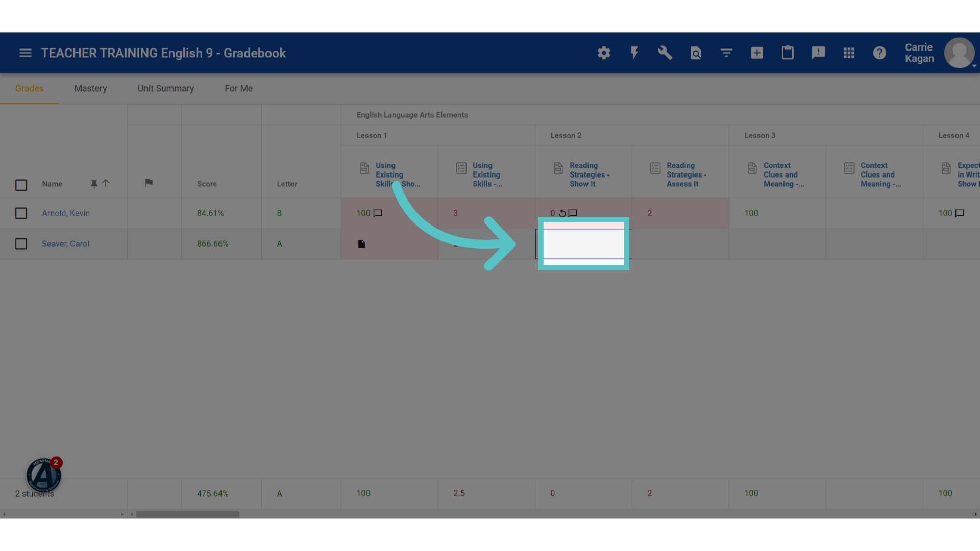Click the Lesson 1 group header
This screenshot has width=980, height=551.
point(372,135)
